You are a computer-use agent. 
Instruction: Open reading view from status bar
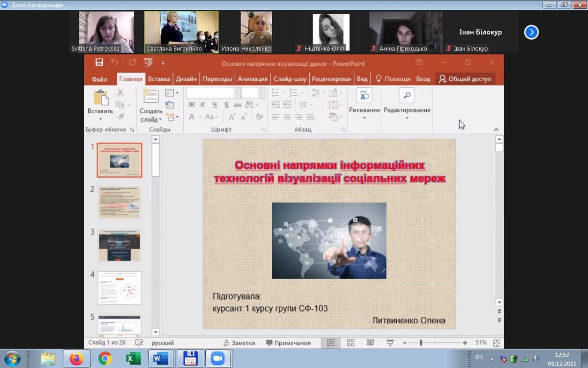pyautogui.click(x=370, y=343)
